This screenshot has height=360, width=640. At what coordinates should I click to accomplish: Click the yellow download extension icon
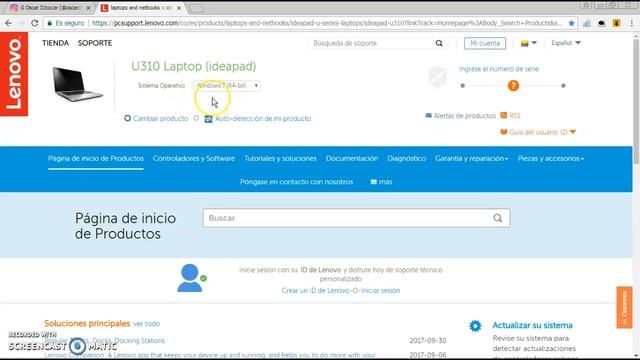point(616,23)
